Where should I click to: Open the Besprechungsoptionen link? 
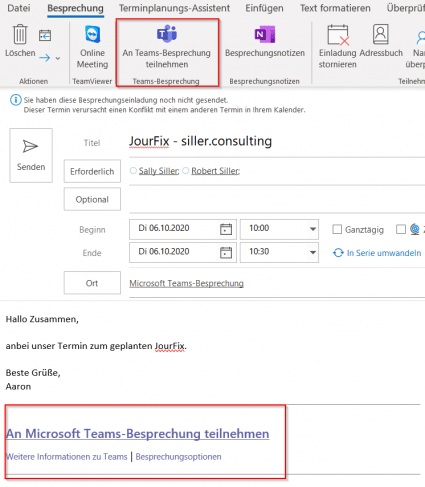pyautogui.click(x=178, y=457)
